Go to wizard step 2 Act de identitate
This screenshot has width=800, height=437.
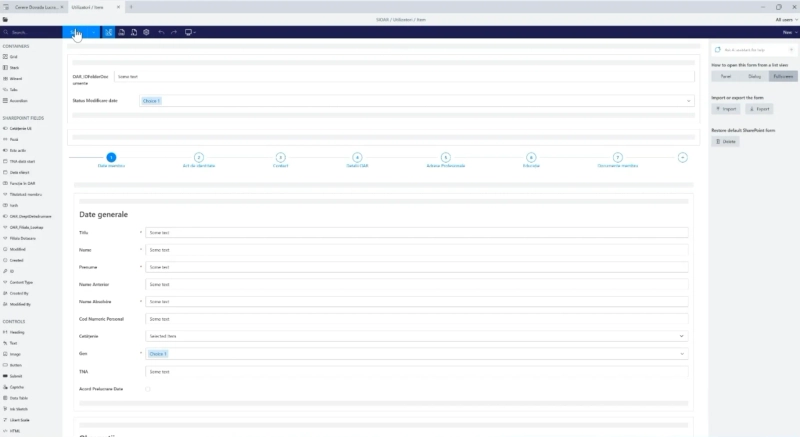click(198, 160)
